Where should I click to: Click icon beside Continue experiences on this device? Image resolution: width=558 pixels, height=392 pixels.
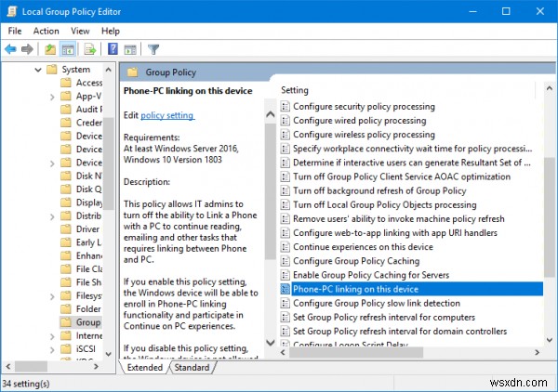coord(286,247)
